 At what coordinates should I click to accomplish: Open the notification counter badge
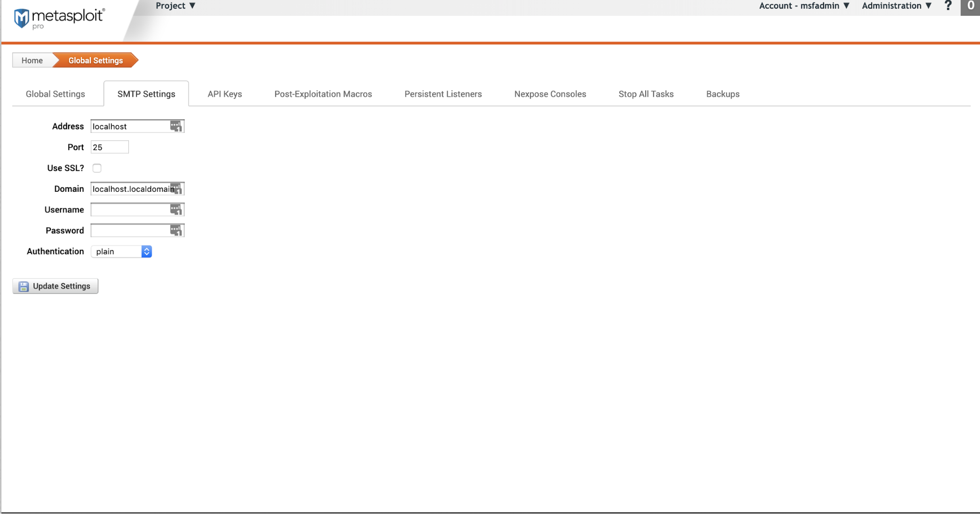(970, 6)
